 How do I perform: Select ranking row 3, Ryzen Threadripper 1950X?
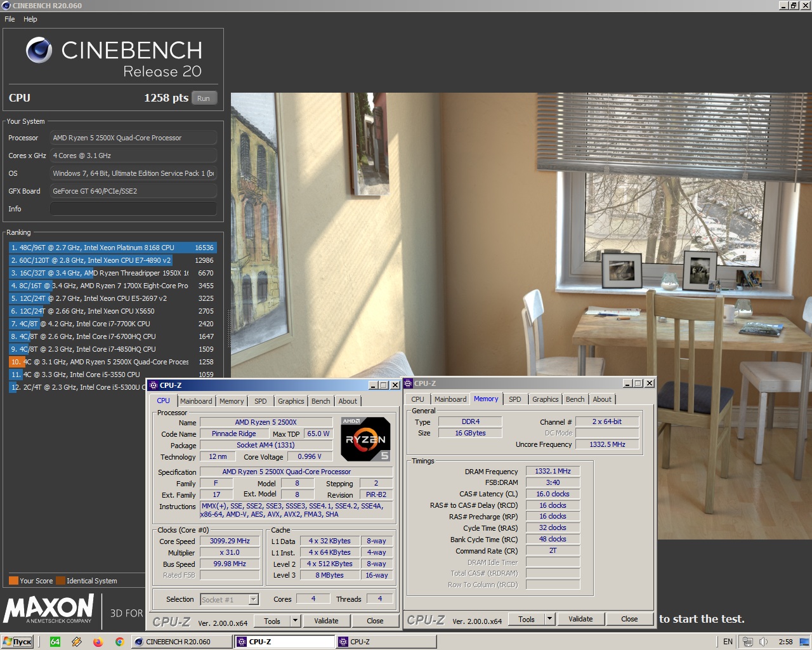112,273
